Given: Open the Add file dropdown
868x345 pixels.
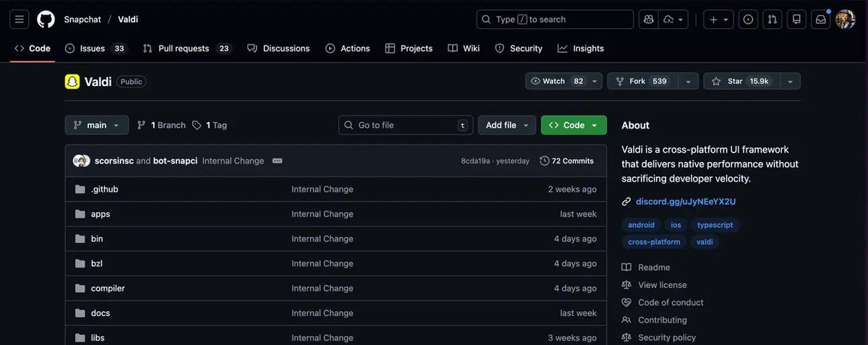Looking at the screenshot, I should pyautogui.click(x=507, y=125).
